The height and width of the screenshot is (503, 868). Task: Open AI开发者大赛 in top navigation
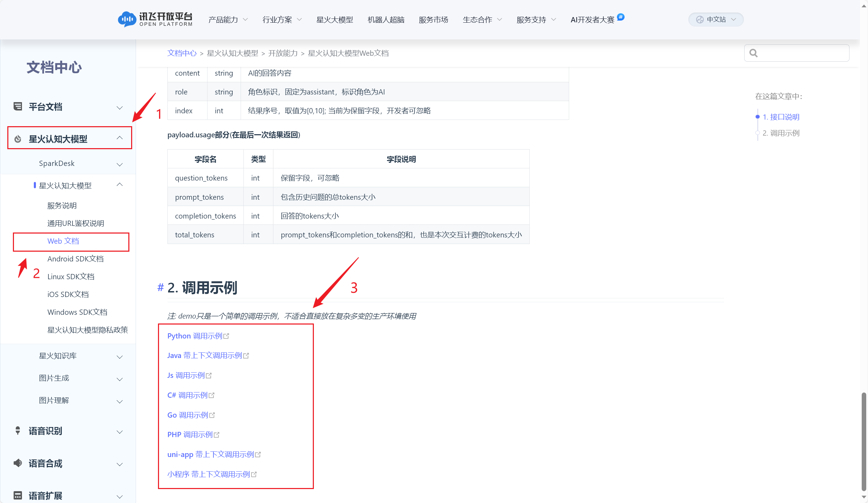coord(592,20)
